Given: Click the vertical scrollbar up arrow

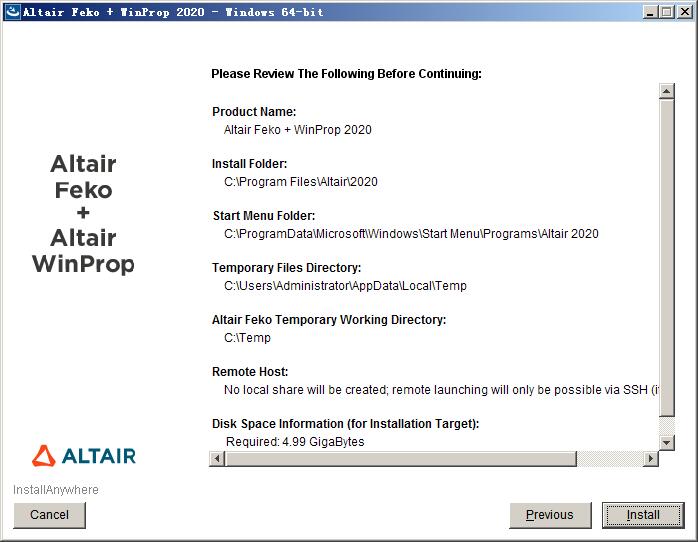Looking at the screenshot, I should (x=666, y=91).
